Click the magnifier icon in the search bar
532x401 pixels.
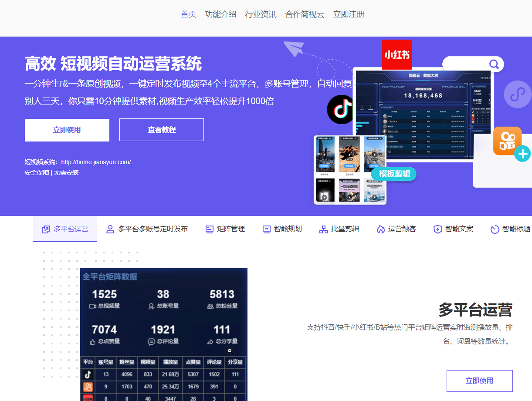click(x=494, y=64)
